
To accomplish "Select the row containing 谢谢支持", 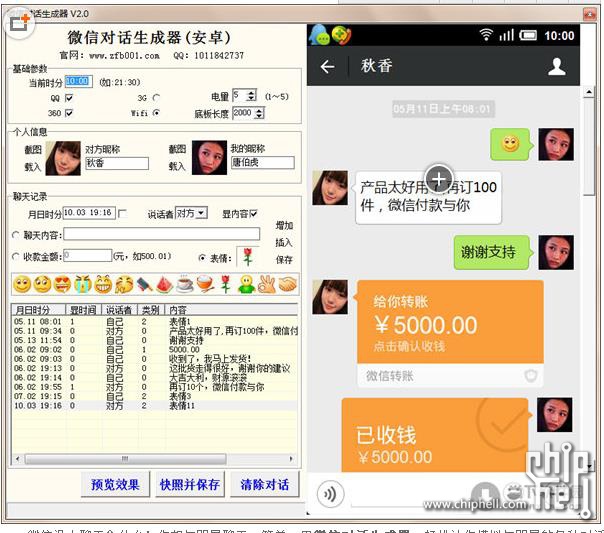I will (154, 340).
